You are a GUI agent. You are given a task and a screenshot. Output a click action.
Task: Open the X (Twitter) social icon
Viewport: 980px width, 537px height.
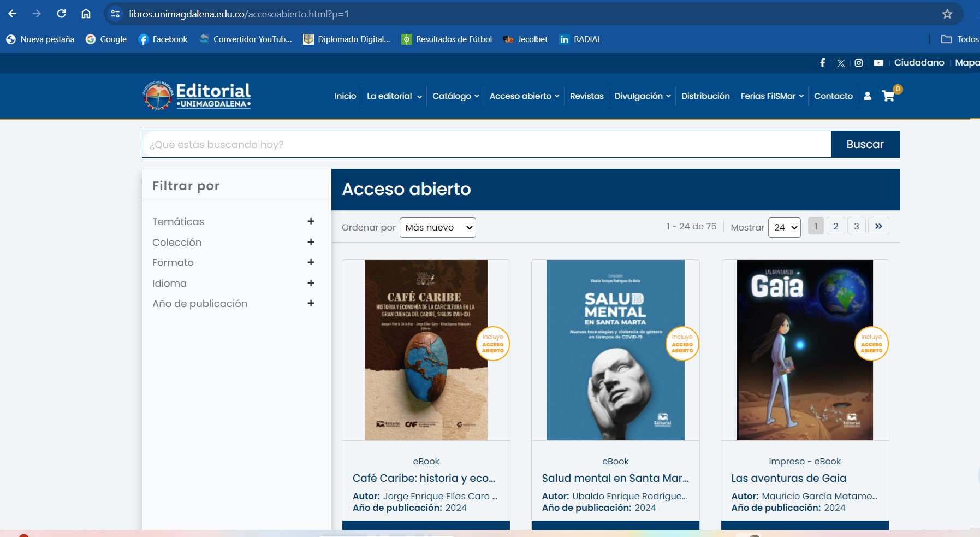pos(841,63)
